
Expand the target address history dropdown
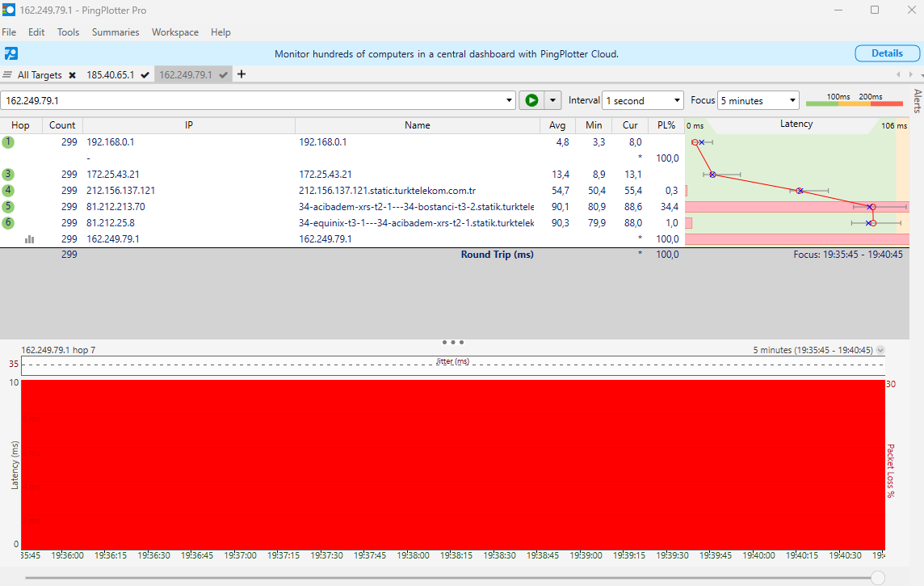click(509, 101)
